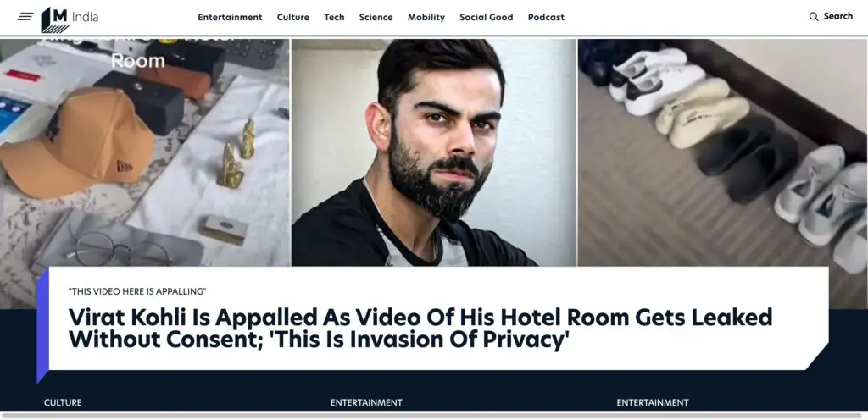Select Tech in the navigation bar
The width and height of the screenshot is (868, 420).
pos(334,17)
